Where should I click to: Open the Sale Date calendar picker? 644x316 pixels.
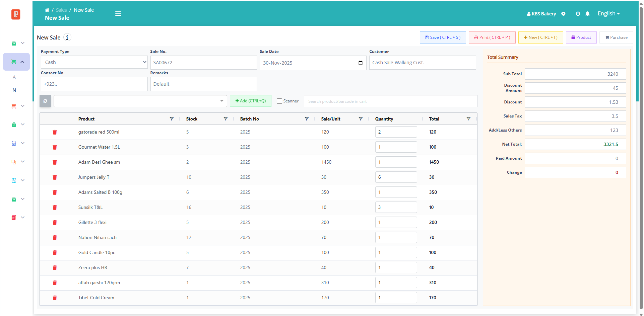[x=361, y=63]
